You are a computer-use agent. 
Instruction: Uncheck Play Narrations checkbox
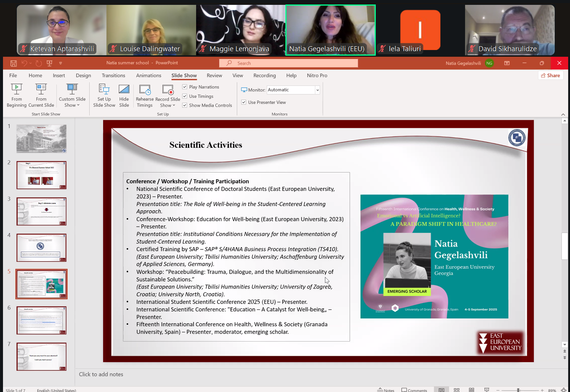point(185,87)
